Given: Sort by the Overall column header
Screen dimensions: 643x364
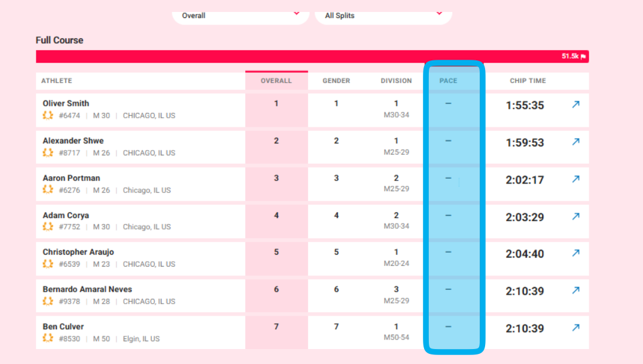Looking at the screenshot, I should pos(276,81).
